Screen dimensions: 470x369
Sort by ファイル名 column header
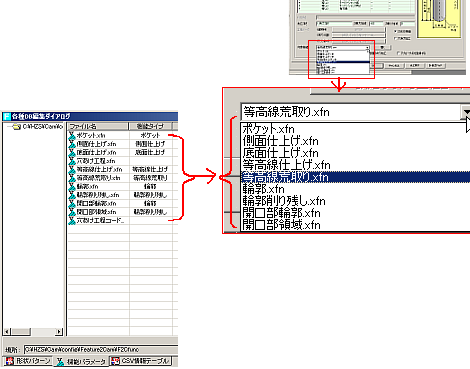[98, 126]
